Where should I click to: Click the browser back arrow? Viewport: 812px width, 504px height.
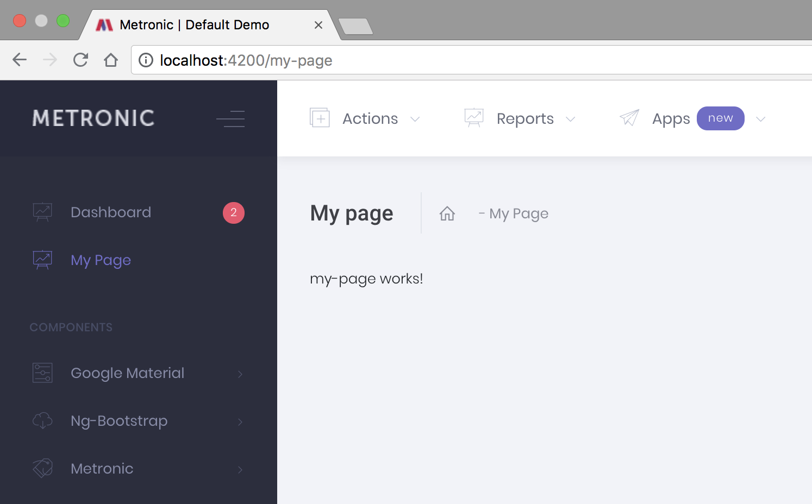pos(20,60)
